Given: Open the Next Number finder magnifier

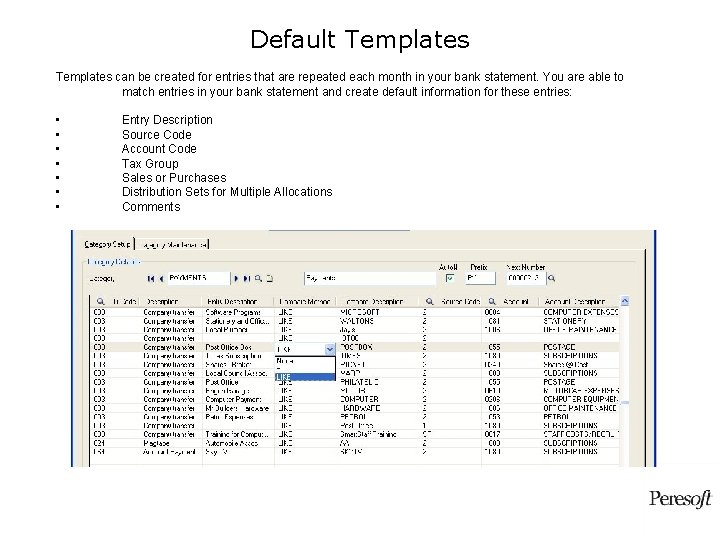Looking at the screenshot, I should tap(551, 278).
